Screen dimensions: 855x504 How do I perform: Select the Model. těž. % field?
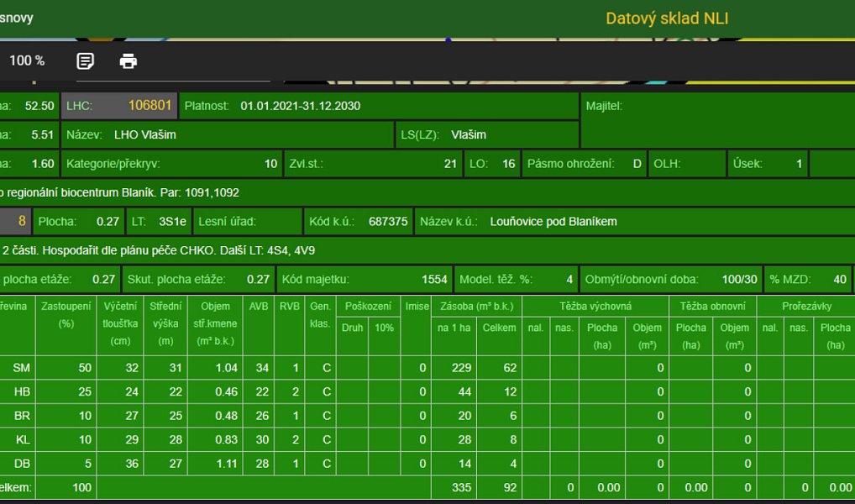(x=517, y=279)
